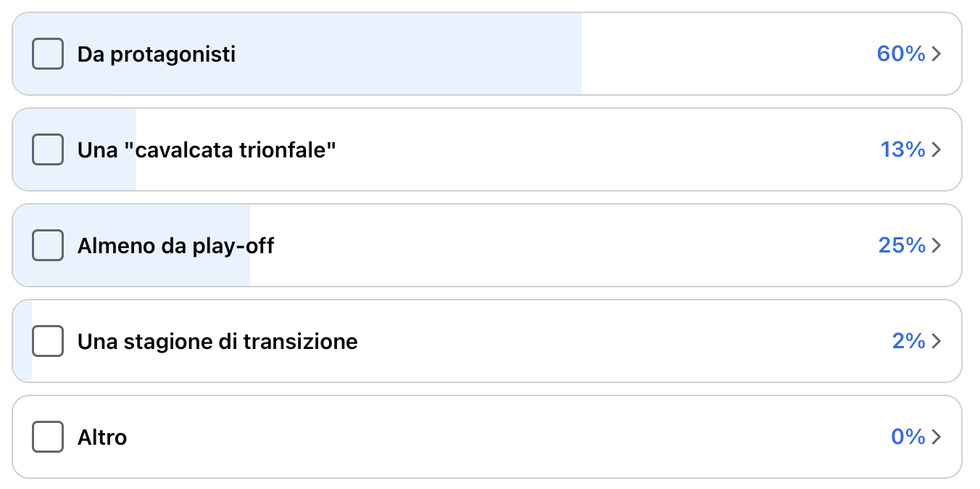980x489 pixels.
Task: Open the 0% result percentage
Action: pos(908,437)
